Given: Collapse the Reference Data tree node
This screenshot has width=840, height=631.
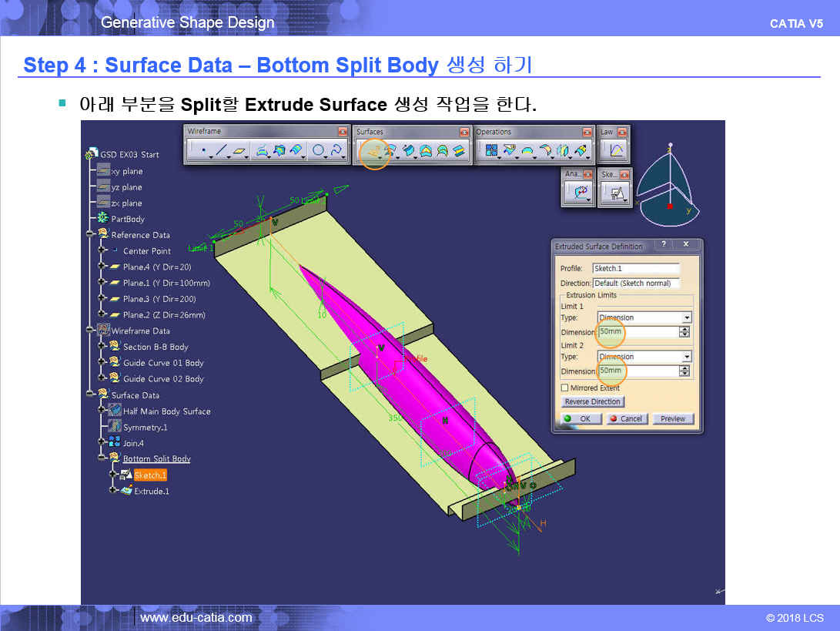Looking at the screenshot, I should click(92, 234).
